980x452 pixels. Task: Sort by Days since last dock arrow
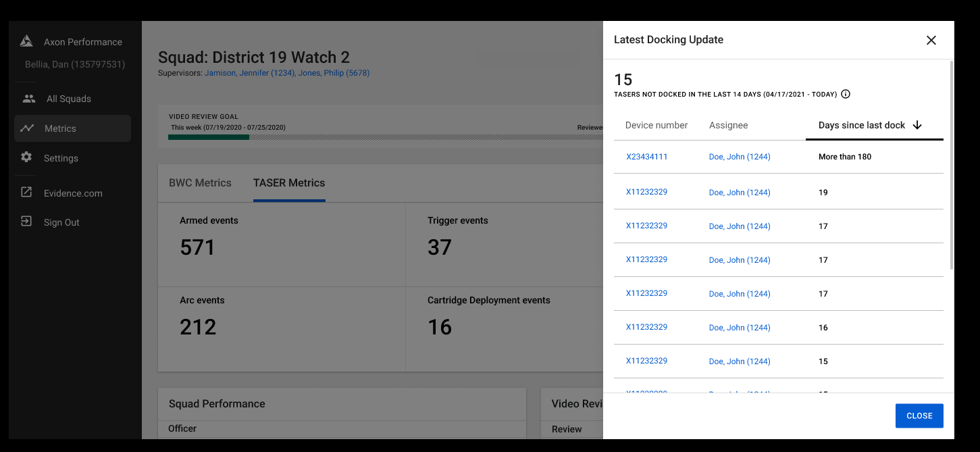click(x=917, y=125)
